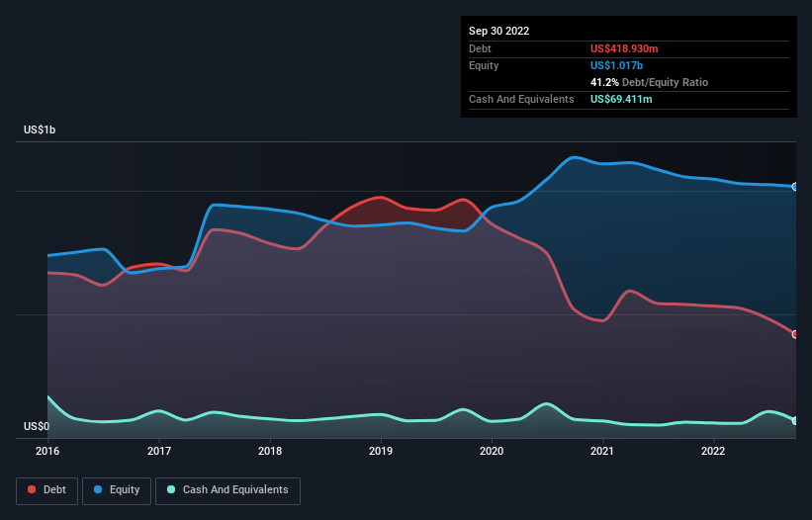Click the 2018 x-axis label

click(270, 451)
